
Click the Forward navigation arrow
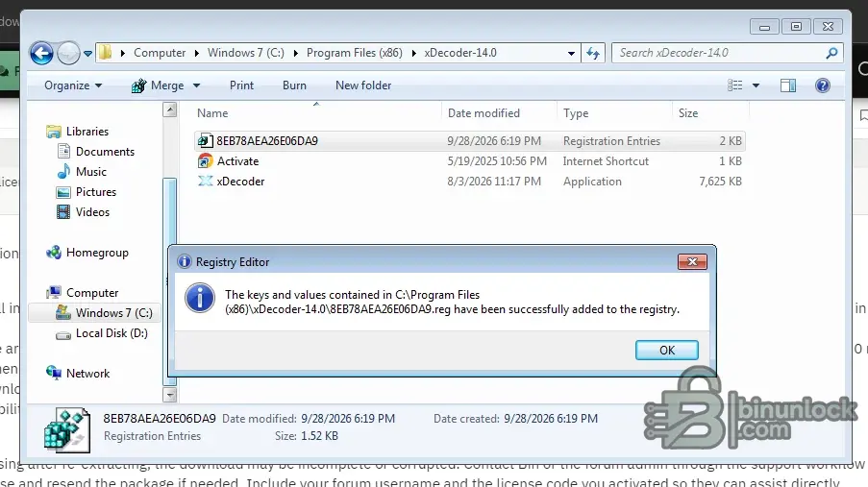click(68, 54)
